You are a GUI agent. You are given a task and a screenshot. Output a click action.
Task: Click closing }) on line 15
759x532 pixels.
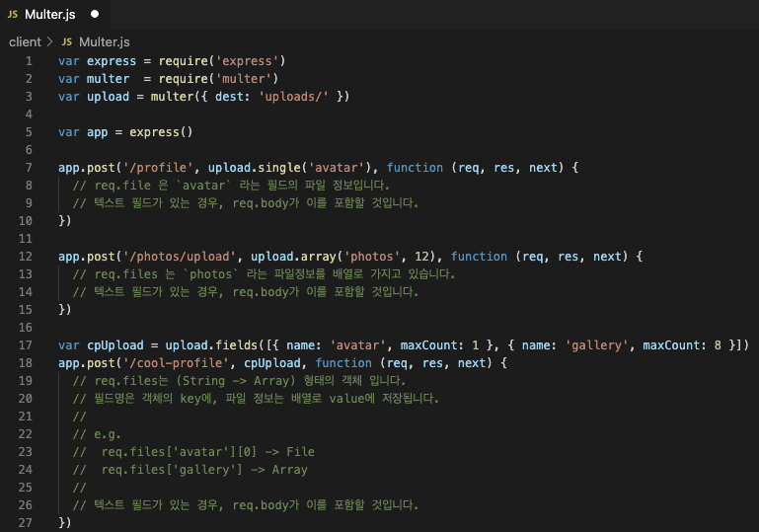pyautogui.click(x=65, y=310)
